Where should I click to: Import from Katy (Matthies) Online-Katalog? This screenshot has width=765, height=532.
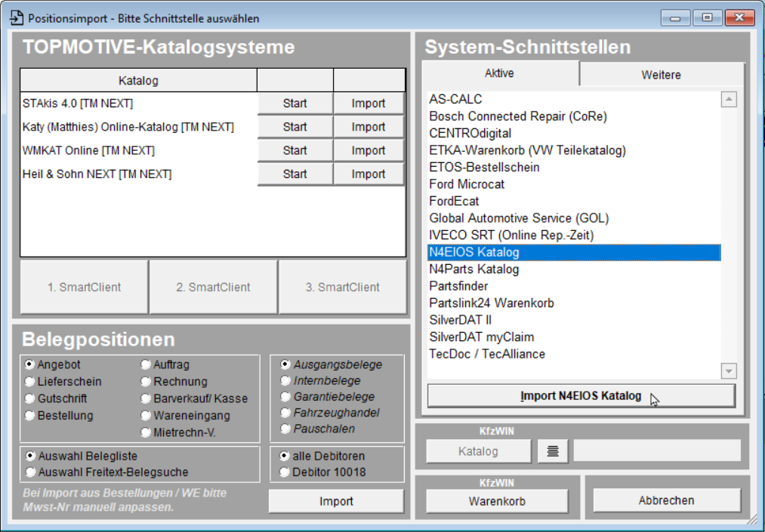click(369, 127)
